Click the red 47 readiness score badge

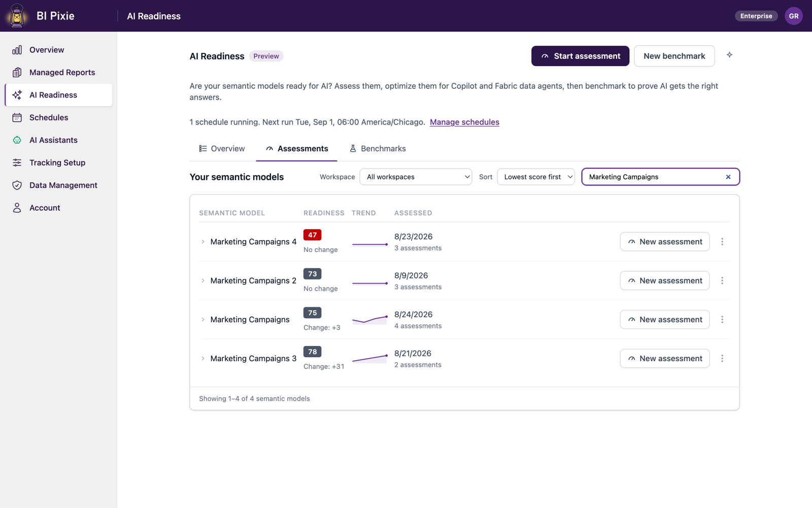click(312, 235)
